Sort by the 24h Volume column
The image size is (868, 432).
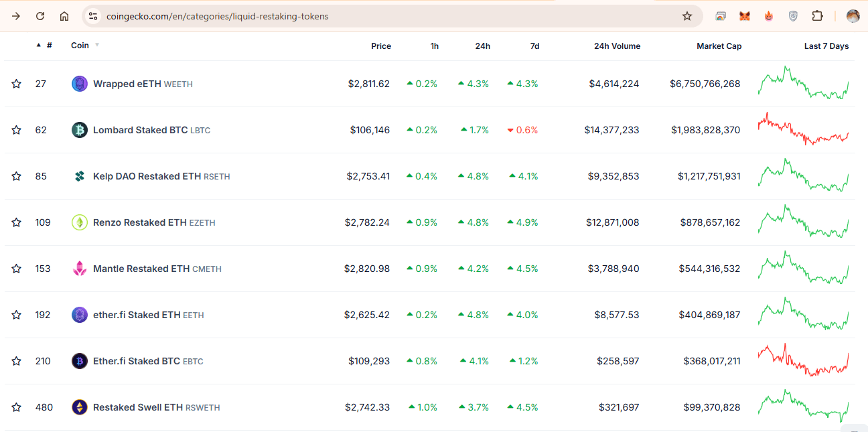pos(617,46)
